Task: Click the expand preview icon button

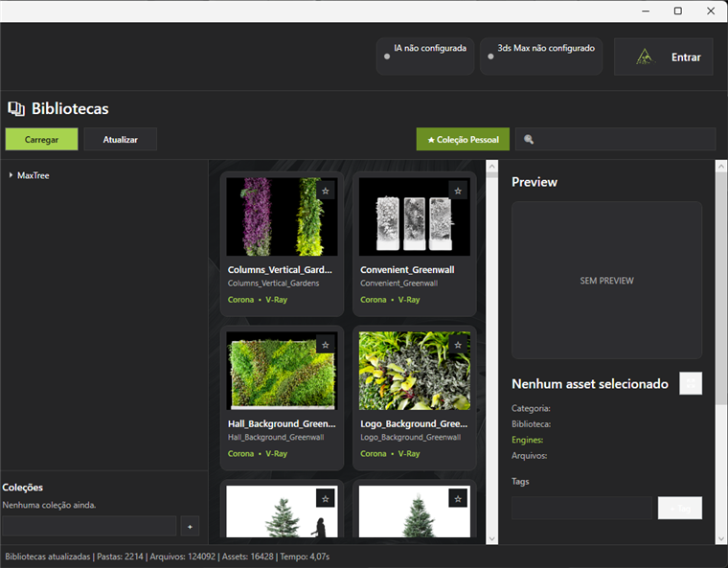Action: [691, 383]
